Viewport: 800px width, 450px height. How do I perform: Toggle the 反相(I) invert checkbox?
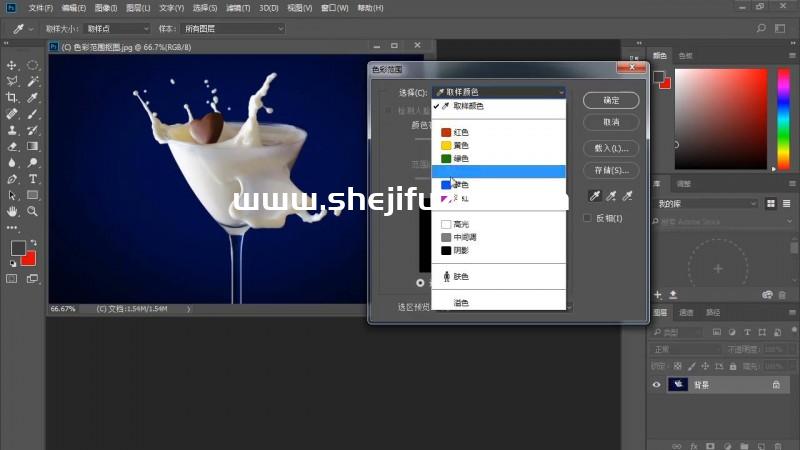pyautogui.click(x=587, y=218)
